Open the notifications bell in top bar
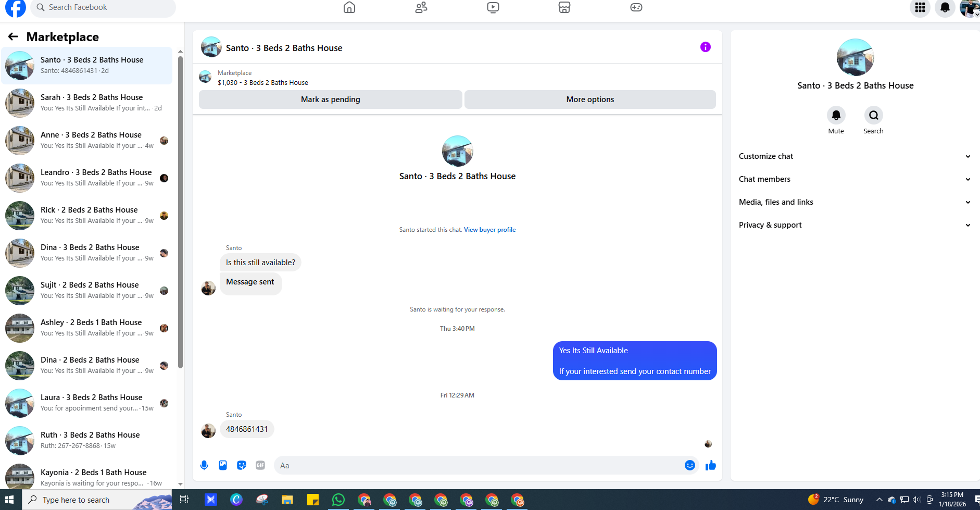Image resolution: width=980 pixels, height=510 pixels. (x=945, y=8)
